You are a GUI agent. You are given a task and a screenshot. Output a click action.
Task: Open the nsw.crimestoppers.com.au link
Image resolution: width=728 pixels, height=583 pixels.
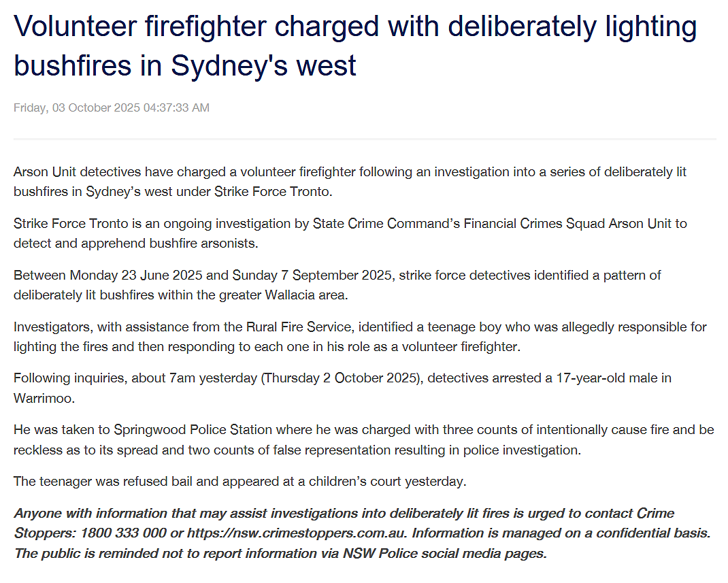pyautogui.click(x=297, y=533)
